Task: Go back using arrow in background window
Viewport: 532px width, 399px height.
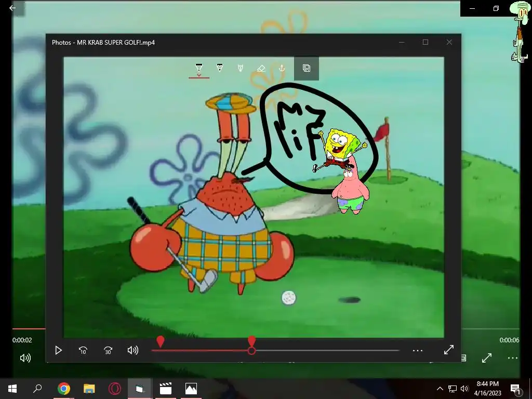Action: pyautogui.click(x=12, y=7)
